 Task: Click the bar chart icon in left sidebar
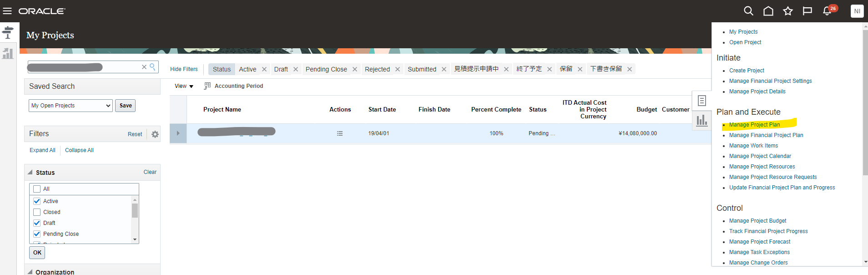(x=8, y=53)
